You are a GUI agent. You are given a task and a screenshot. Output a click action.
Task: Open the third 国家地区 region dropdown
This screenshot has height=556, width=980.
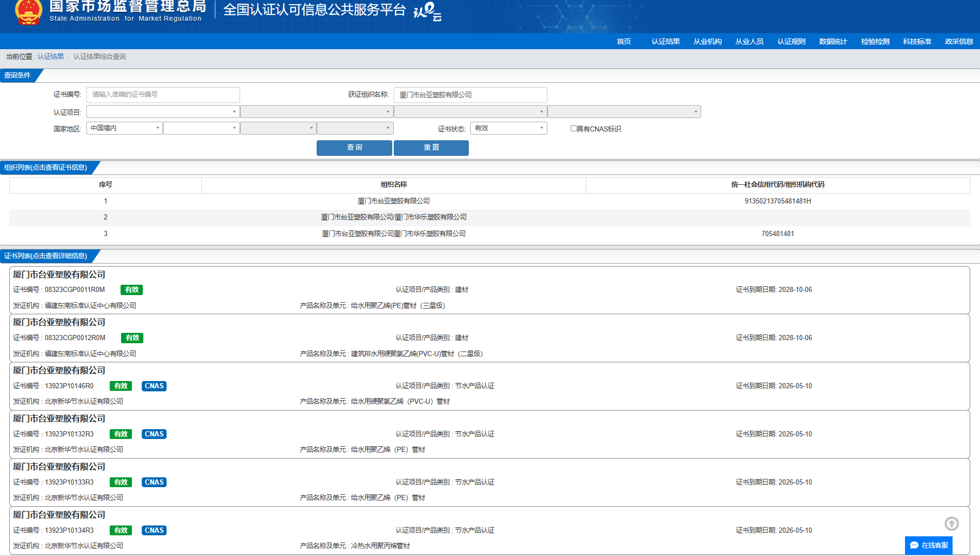point(278,128)
